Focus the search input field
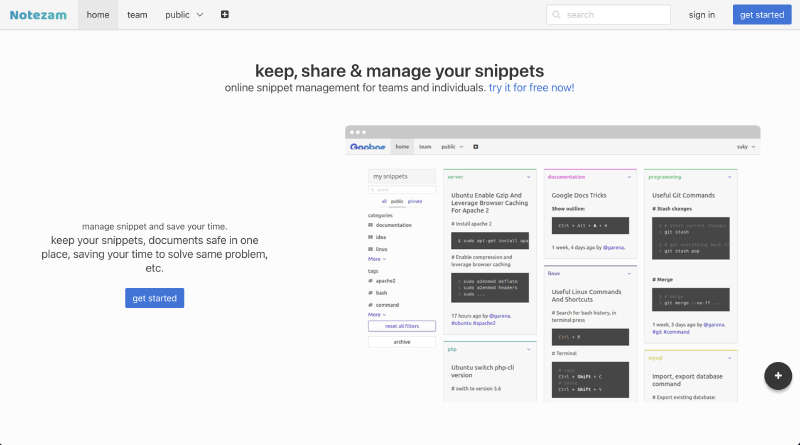This screenshot has height=445, width=800. (x=608, y=15)
